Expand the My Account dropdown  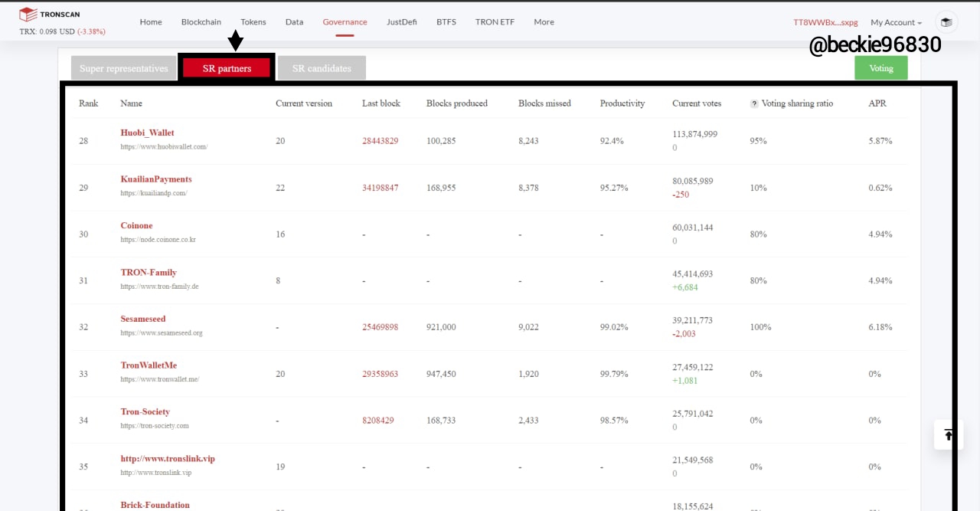[x=896, y=22]
